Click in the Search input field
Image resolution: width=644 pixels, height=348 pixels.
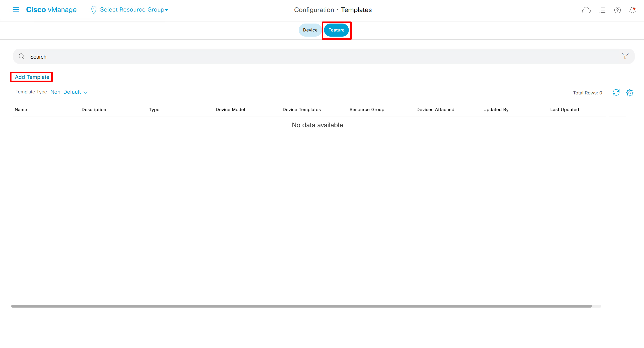click(307, 57)
